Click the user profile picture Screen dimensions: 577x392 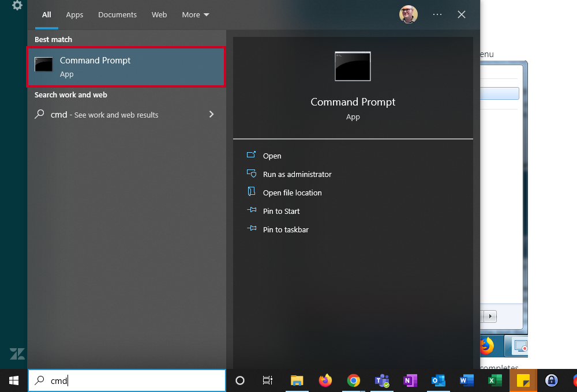pos(408,14)
